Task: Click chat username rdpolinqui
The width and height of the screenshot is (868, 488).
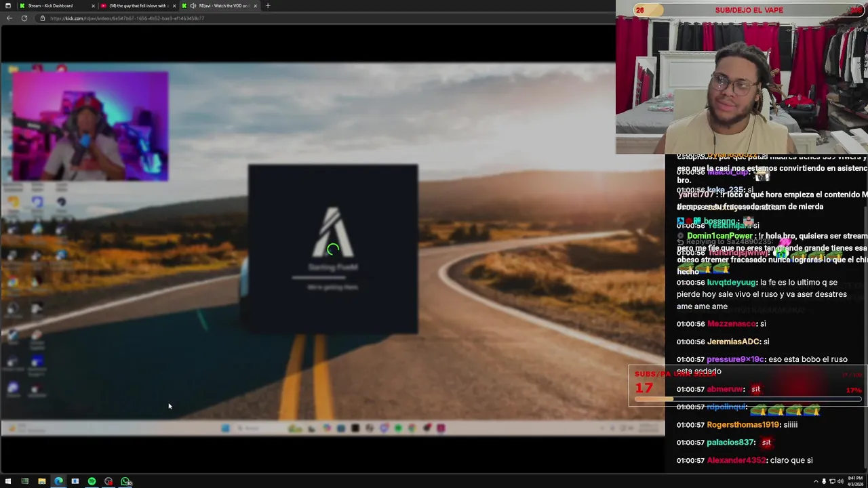Action: pos(727,407)
